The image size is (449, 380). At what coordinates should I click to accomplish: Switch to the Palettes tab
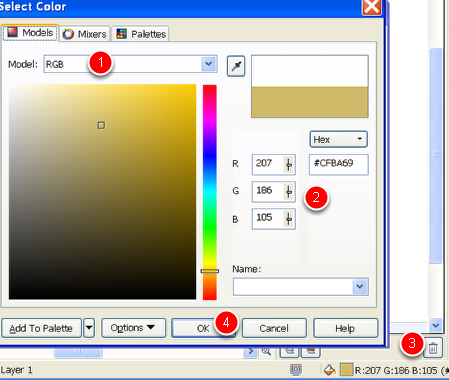point(140,34)
